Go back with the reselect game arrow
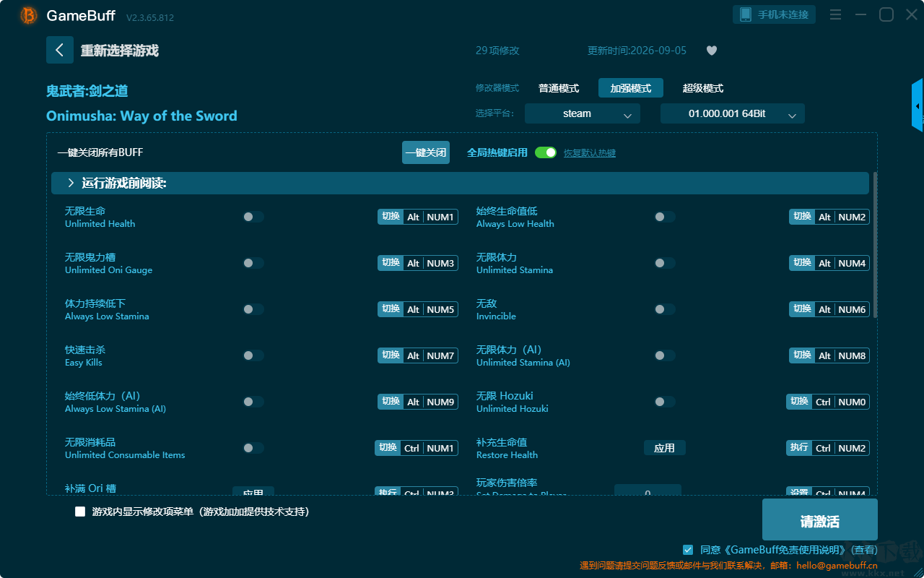 coord(60,50)
